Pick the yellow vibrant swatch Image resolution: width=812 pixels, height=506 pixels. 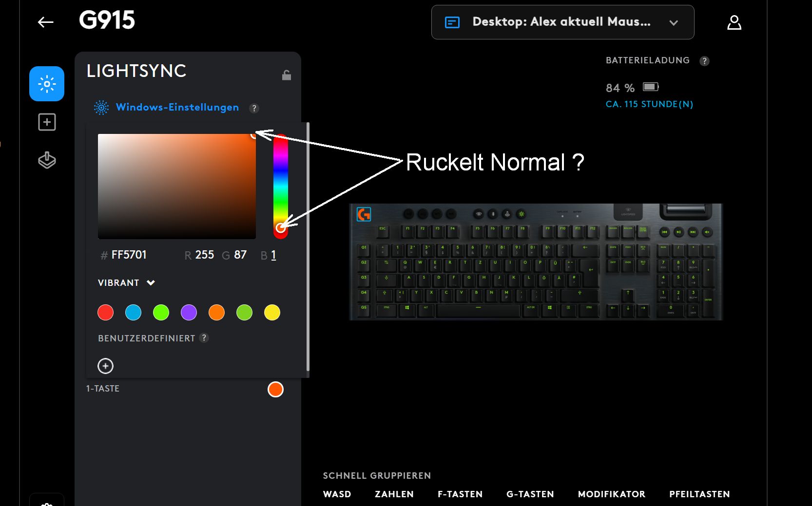pos(272,312)
